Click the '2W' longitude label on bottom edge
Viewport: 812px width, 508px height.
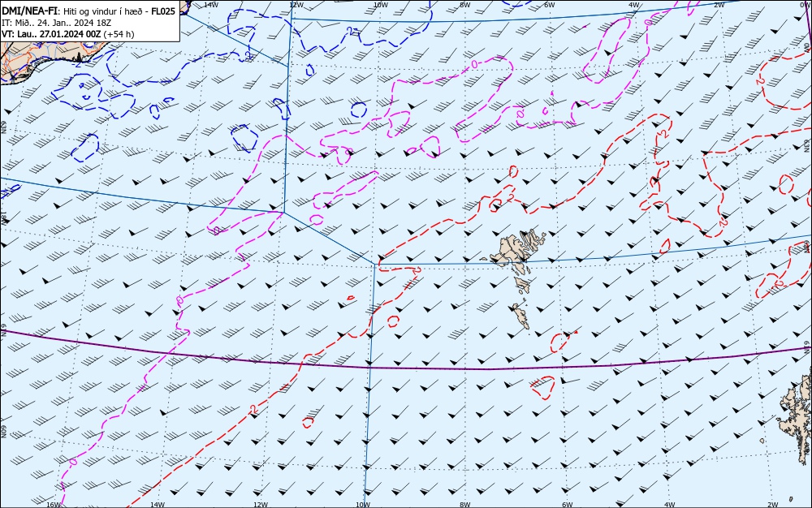pos(773,505)
